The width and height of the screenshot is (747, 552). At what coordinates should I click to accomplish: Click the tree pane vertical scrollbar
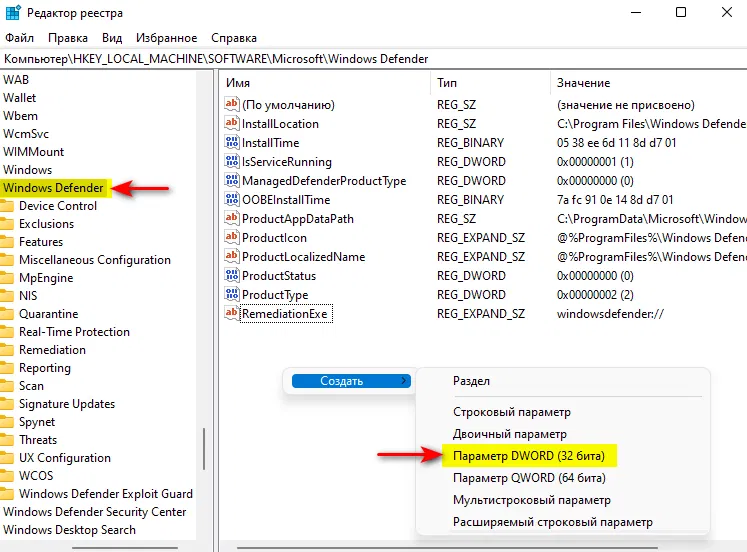pyautogui.click(x=204, y=449)
